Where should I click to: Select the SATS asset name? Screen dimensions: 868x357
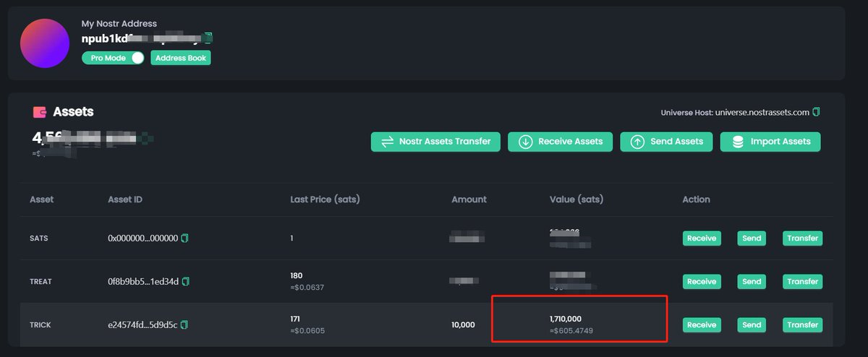tap(39, 238)
